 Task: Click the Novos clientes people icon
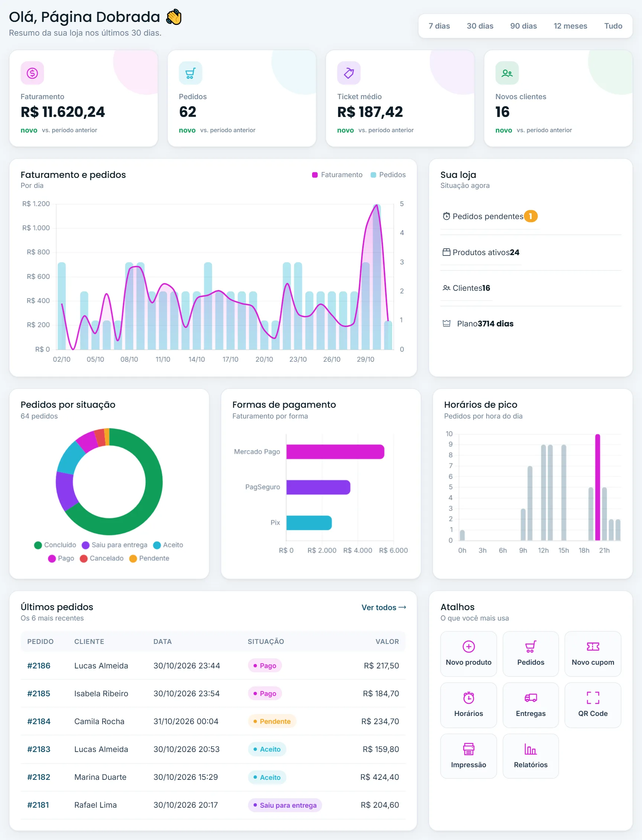point(507,73)
